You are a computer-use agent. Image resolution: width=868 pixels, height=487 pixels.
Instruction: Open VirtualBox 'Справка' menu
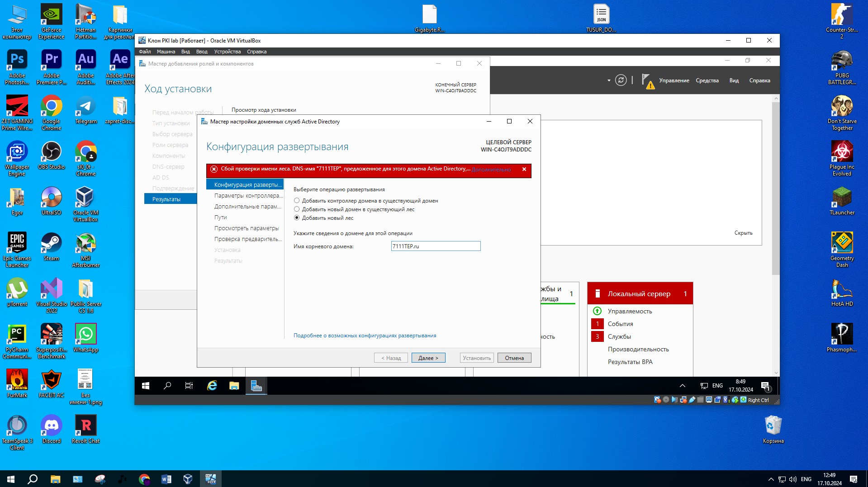click(256, 52)
